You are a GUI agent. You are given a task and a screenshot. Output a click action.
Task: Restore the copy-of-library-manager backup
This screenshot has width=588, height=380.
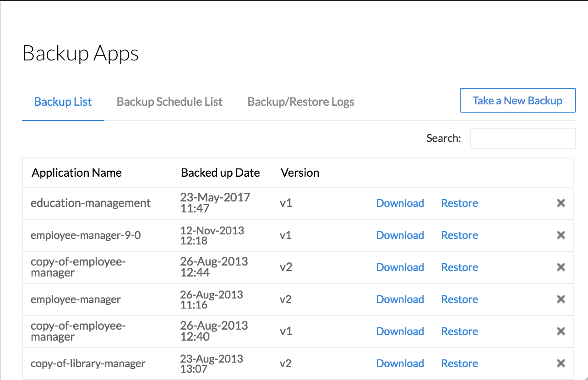coord(459,363)
